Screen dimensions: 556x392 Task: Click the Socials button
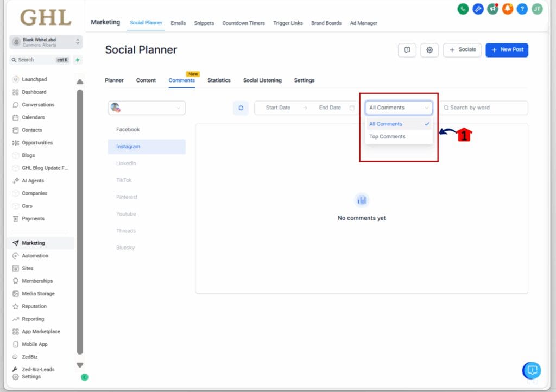(x=462, y=49)
